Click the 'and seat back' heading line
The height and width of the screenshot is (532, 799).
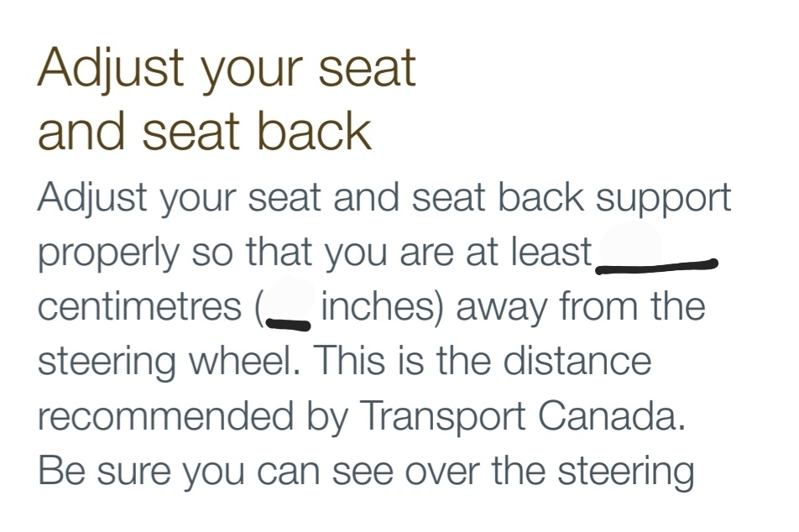click(204, 130)
